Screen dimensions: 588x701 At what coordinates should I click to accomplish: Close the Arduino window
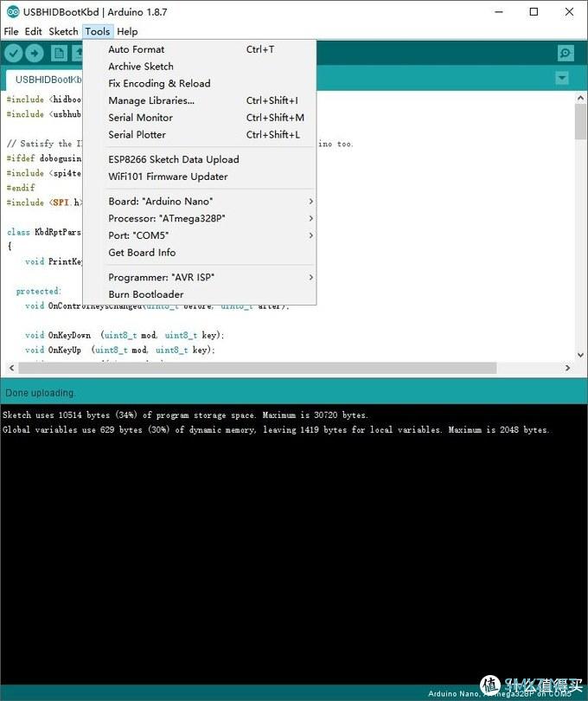coord(569,12)
